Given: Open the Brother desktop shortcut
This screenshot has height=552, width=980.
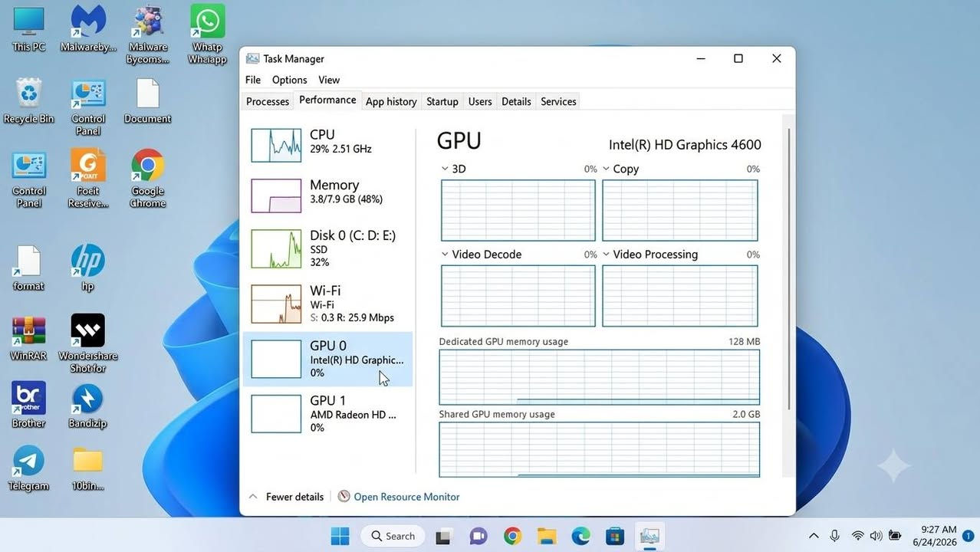Looking at the screenshot, I should (x=28, y=405).
